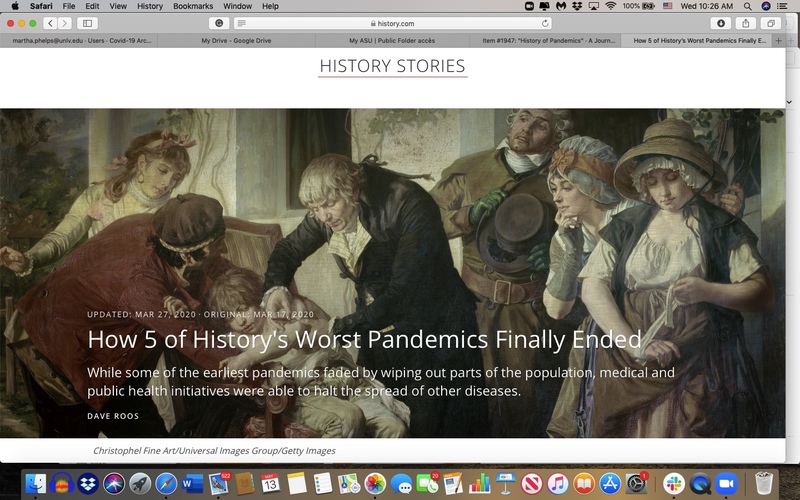Viewport: 800px width, 500px height.
Task: Check the 100% battery status
Action: pos(638,6)
